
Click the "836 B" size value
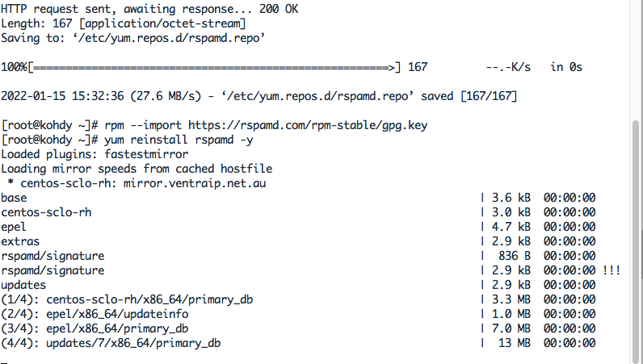click(x=515, y=256)
